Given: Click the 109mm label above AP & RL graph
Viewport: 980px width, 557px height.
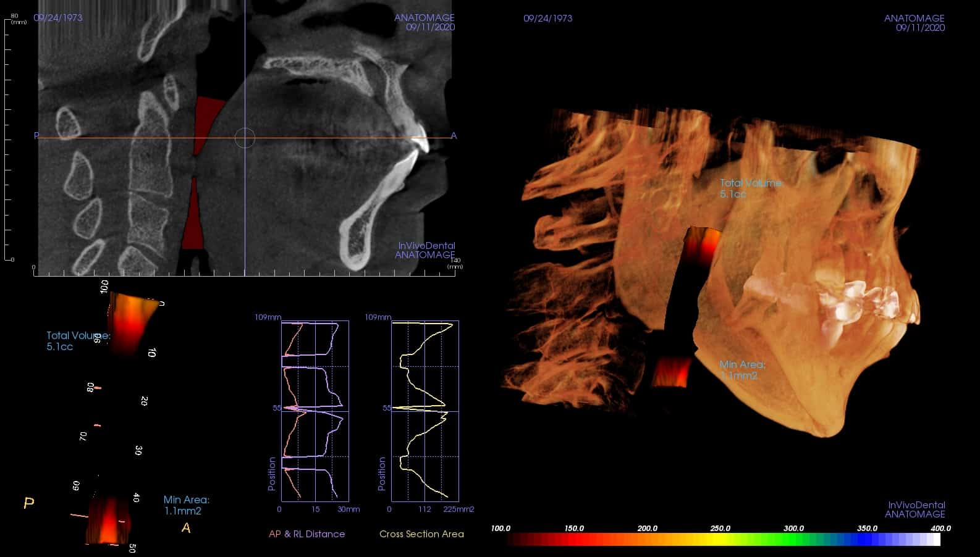Looking at the screenshot, I should tap(268, 317).
